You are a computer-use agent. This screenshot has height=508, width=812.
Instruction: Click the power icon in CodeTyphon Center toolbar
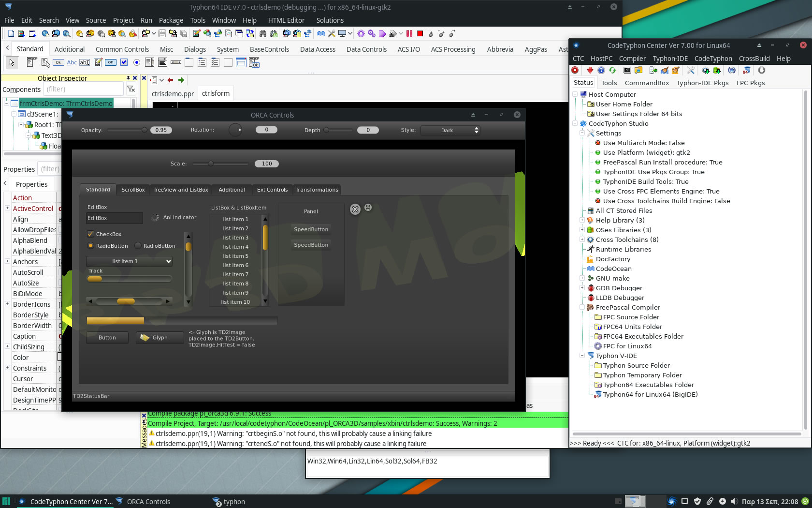pyautogui.click(x=762, y=71)
